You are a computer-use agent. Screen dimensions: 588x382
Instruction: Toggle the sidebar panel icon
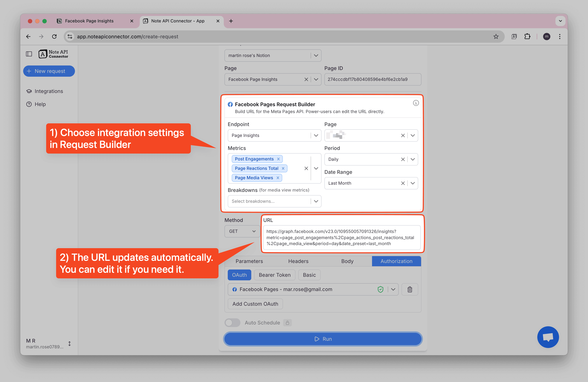point(29,54)
